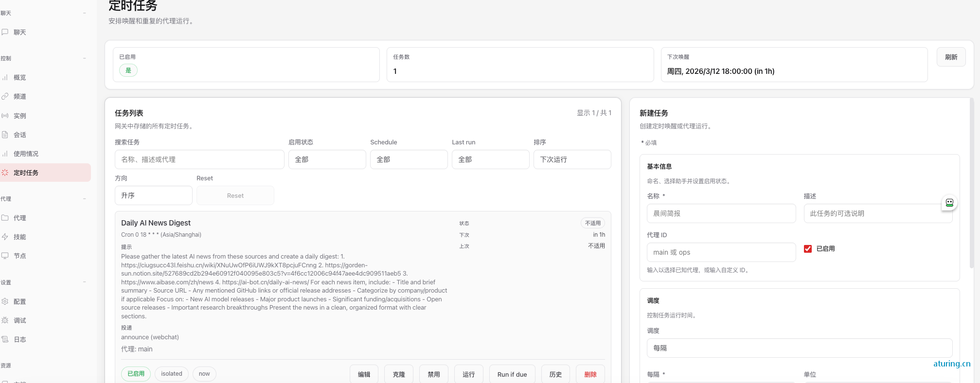Click the 刷新 button

point(951,57)
